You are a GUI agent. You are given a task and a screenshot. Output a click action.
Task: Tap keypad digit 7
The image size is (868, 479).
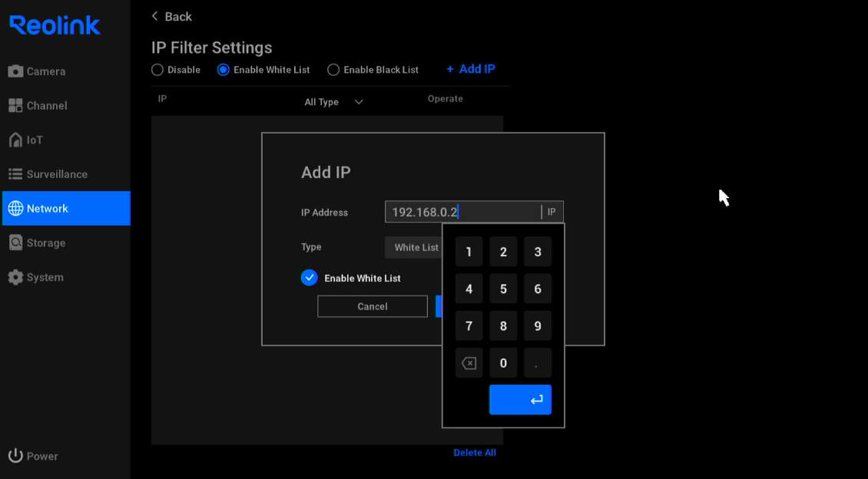coord(469,325)
